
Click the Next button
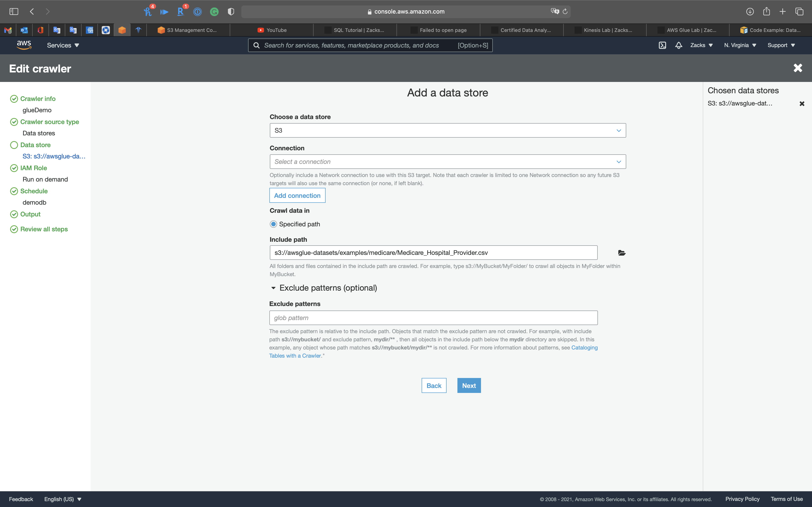469,386
